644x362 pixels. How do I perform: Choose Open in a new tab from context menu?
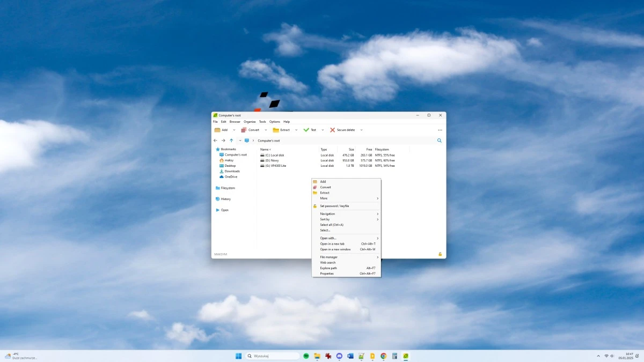[334, 243]
